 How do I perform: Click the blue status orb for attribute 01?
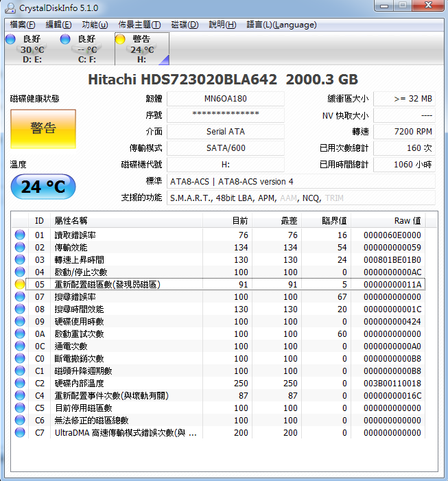tap(20, 235)
